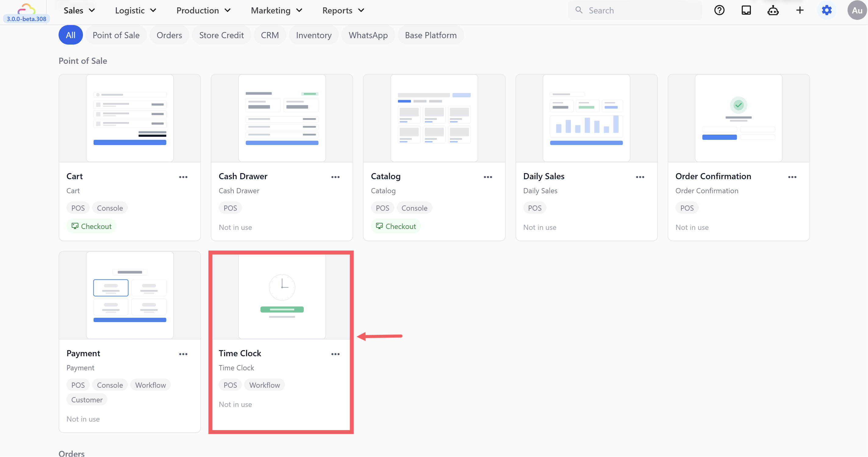Open the robot assistant icon
Viewport: 868px width, 457px height.
click(773, 10)
